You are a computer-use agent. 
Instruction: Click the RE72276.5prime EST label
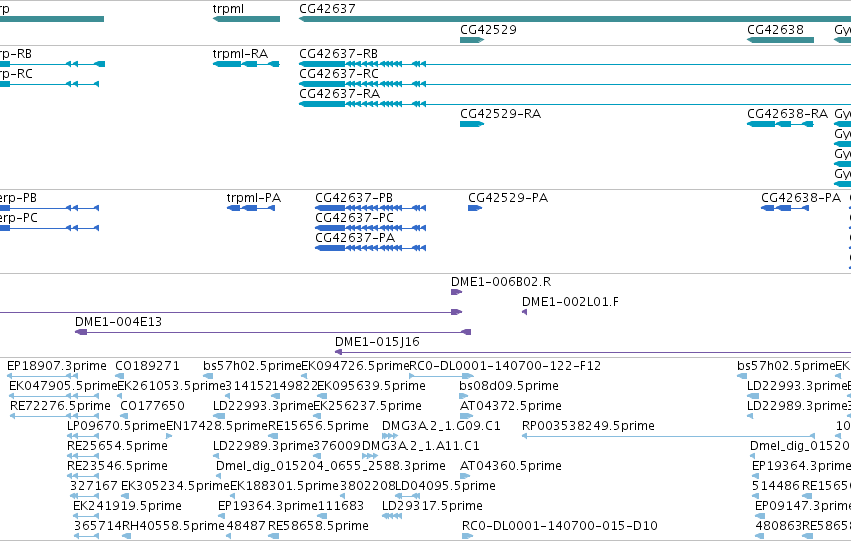tap(60, 406)
